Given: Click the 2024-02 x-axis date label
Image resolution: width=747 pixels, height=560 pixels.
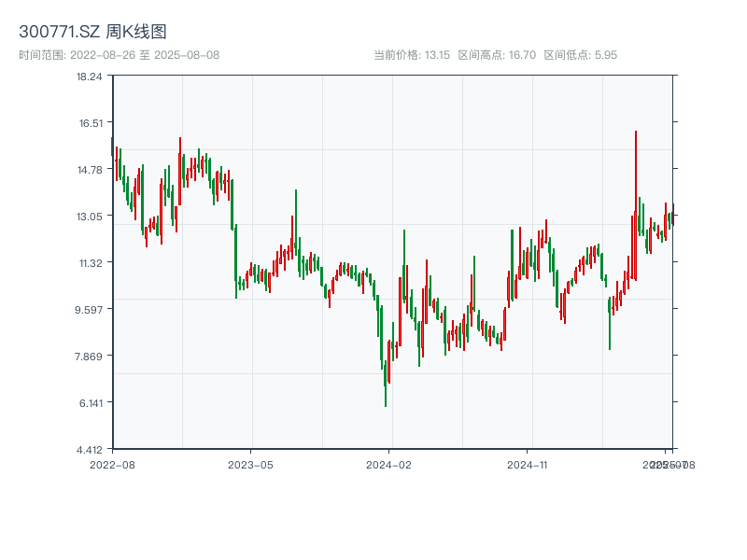Looking at the screenshot, I should click(x=389, y=464).
